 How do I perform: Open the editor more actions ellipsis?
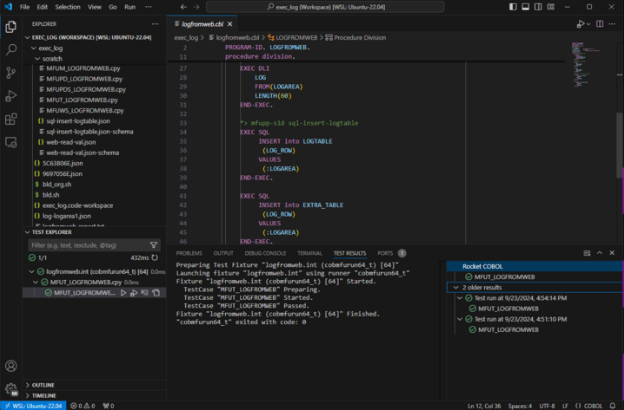pos(612,24)
